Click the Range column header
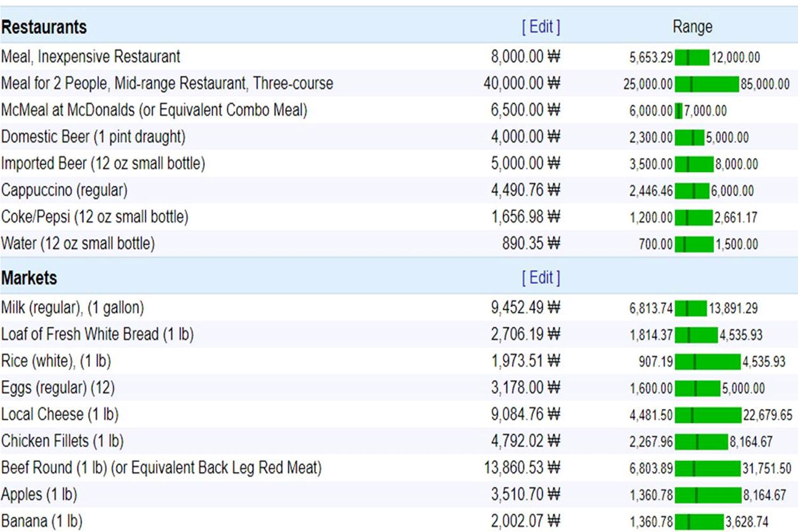 (x=692, y=27)
